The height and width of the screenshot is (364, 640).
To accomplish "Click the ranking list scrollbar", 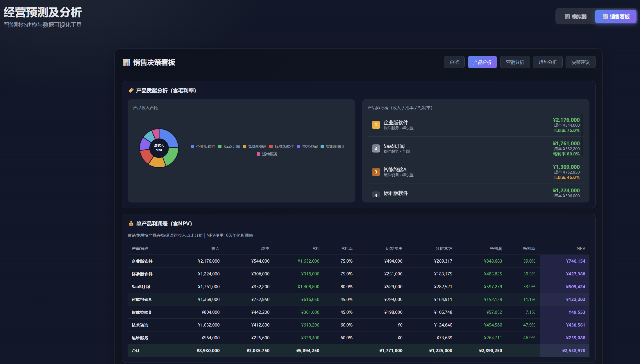I will coord(582,135).
